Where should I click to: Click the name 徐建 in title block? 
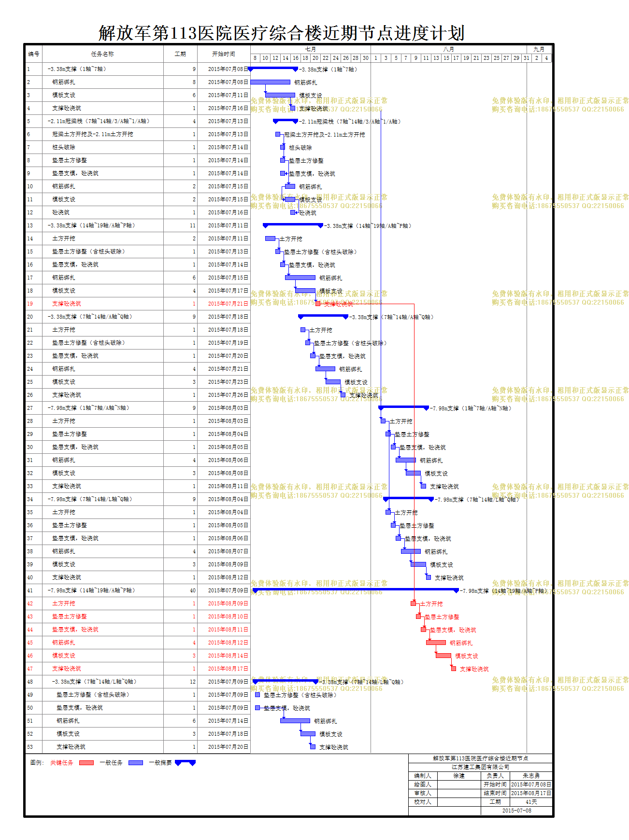pos(459,776)
